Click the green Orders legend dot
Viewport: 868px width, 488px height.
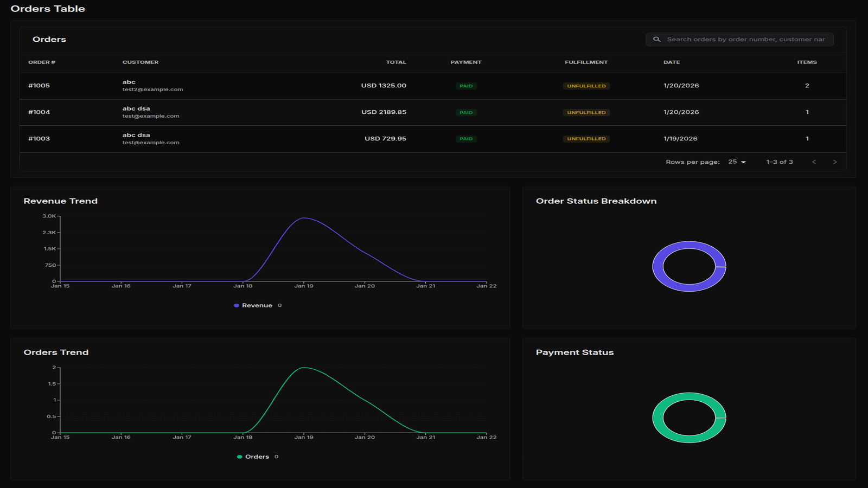pyautogui.click(x=239, y=457)
